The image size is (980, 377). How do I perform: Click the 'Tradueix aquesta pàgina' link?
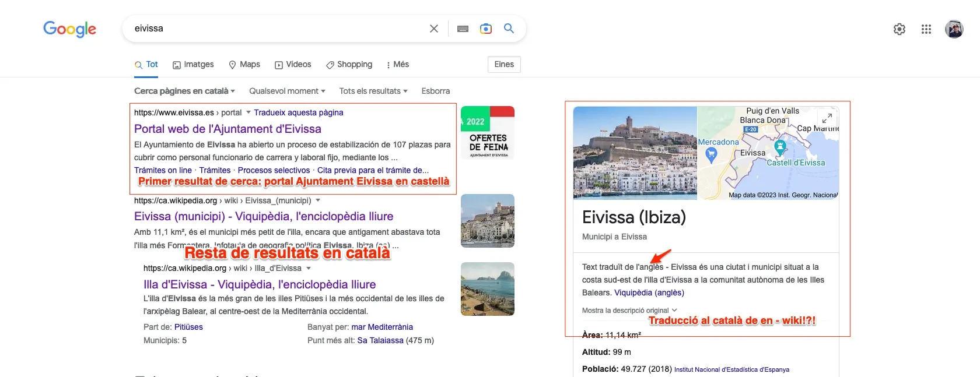tap(298, 112)
